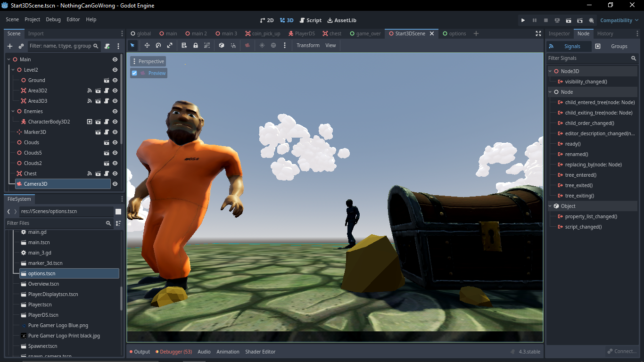The image size is (644, 362).
Task: Open the Compatibility renderer dropdown
Action: [x=619, y=20]
